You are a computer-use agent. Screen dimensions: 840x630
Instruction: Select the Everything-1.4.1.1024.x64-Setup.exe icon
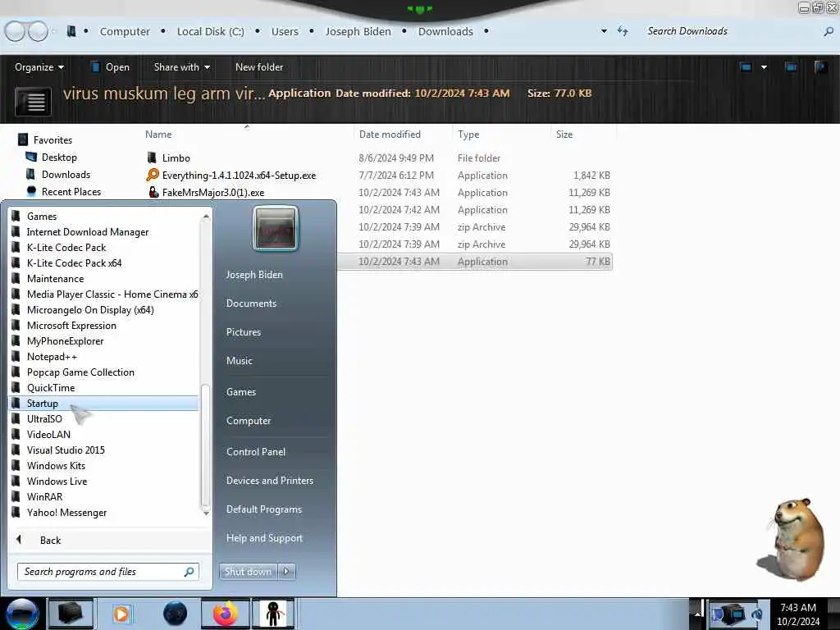pyautogui.click(x=153, y=175)
